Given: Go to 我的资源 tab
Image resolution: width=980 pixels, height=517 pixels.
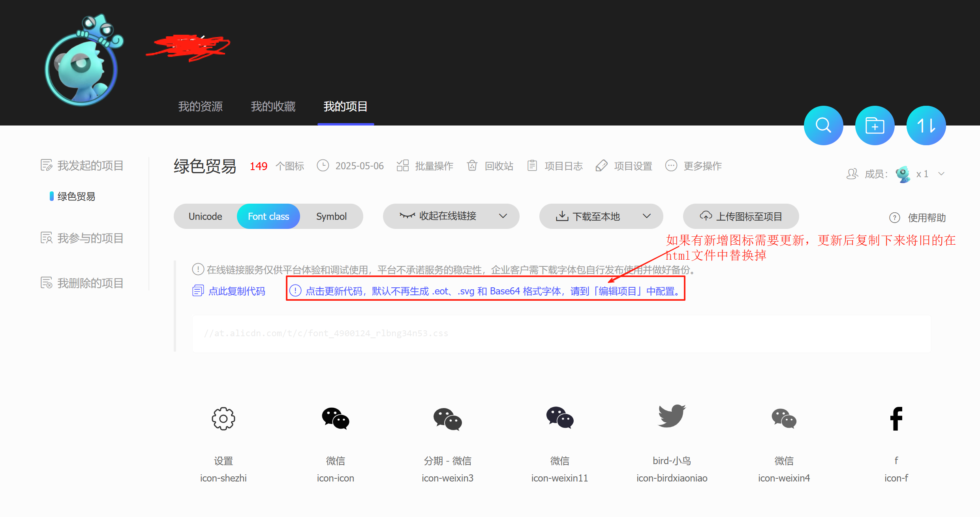Looking at the screenshot, I should coord(201,107).
